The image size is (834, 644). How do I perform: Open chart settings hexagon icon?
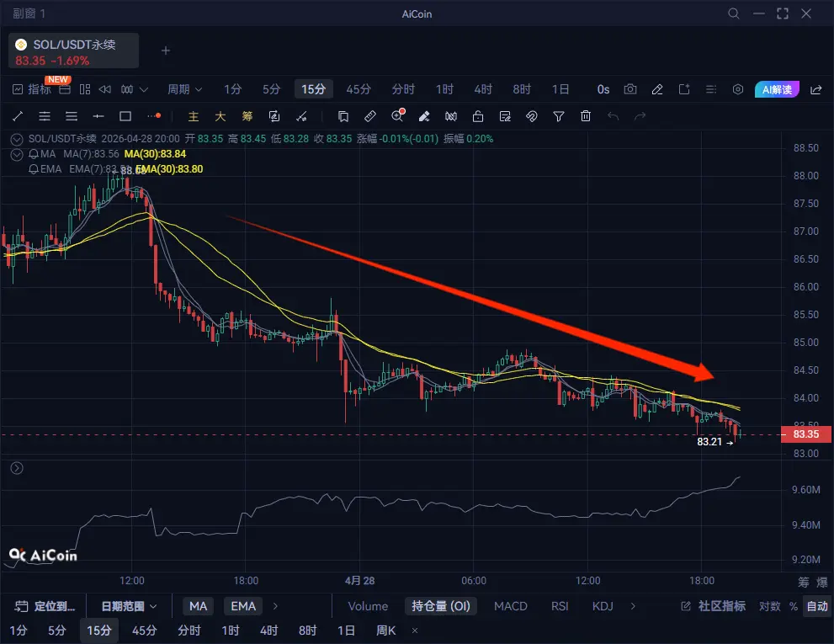click(738, 89)
